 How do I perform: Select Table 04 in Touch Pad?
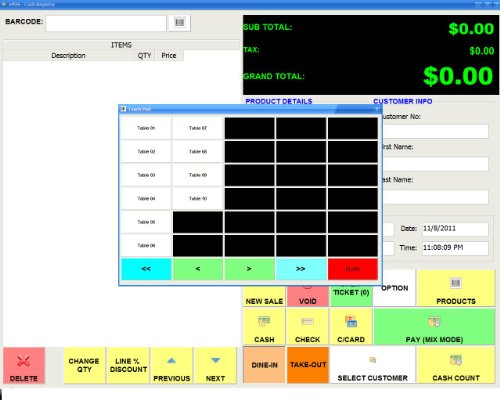tap(146, 198)
